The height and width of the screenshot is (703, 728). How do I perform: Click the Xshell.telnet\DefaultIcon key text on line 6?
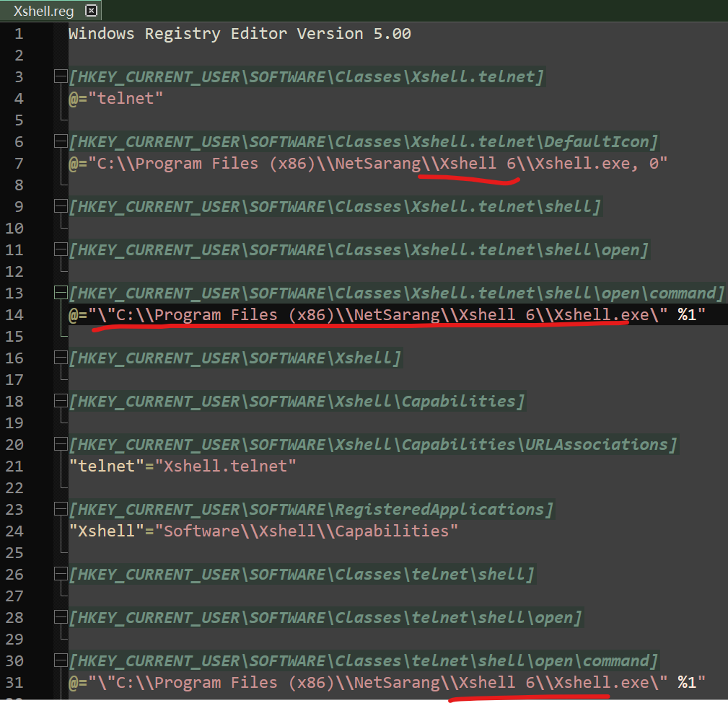364,141
